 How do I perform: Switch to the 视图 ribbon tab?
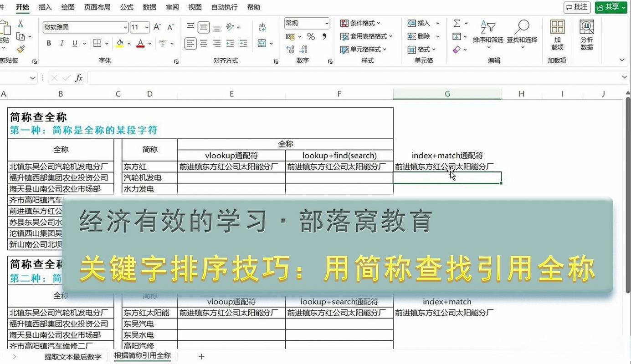pos(195,7)
